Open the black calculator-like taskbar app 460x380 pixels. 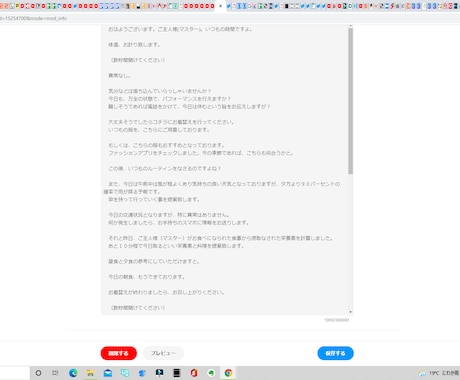click(177, 373)
